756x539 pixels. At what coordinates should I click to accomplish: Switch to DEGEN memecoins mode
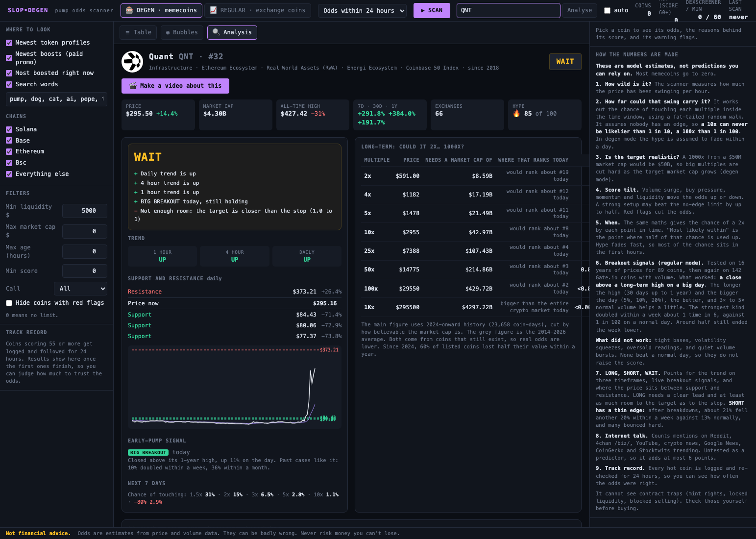[x=161, y=10]
